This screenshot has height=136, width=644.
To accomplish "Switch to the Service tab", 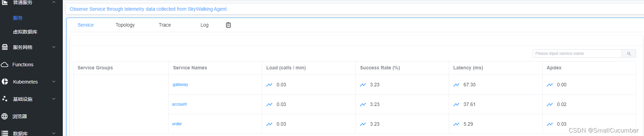I will [x=86, y=25].
